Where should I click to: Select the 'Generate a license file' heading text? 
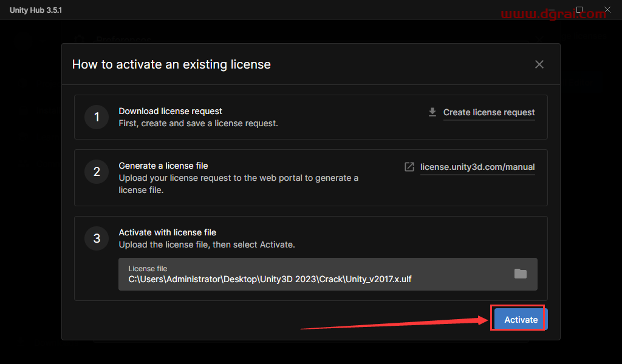coord(163,166)
